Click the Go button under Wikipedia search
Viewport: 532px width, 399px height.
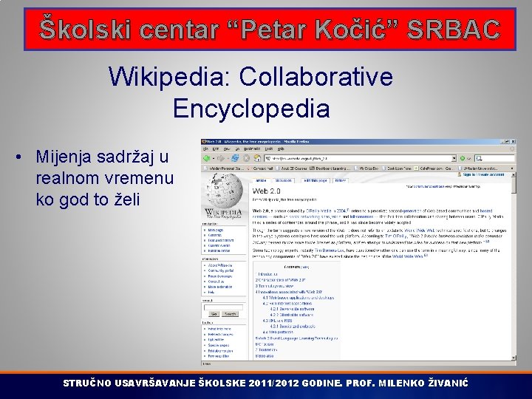click(x=214, y=314)
